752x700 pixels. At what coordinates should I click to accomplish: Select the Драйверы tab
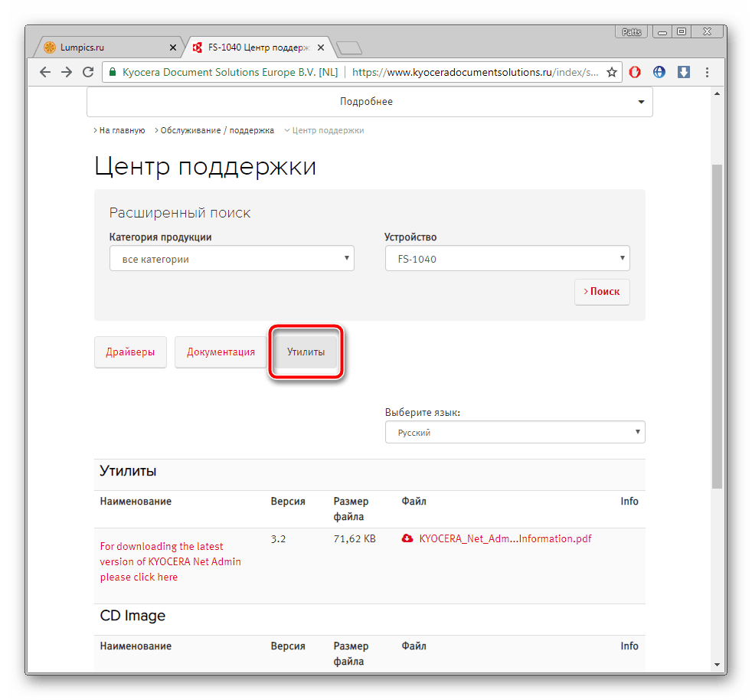click(130, 352)
